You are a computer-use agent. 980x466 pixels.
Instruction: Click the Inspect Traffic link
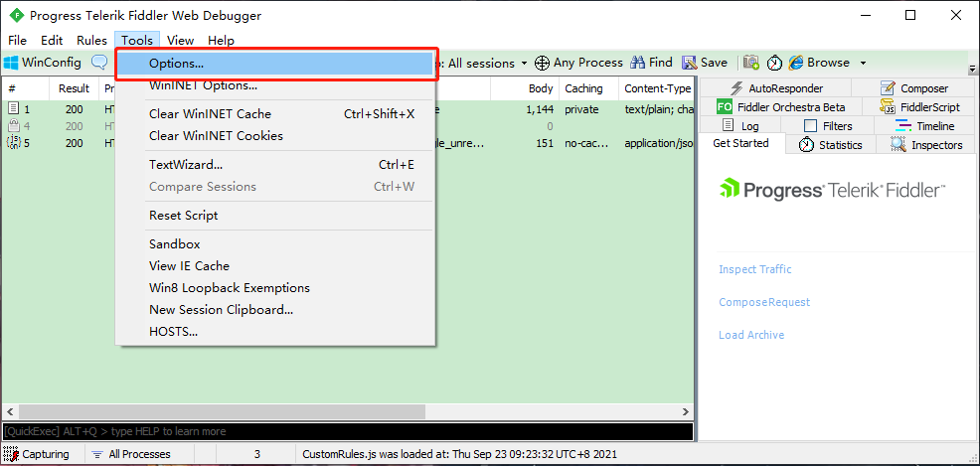(x=755, y=269)
